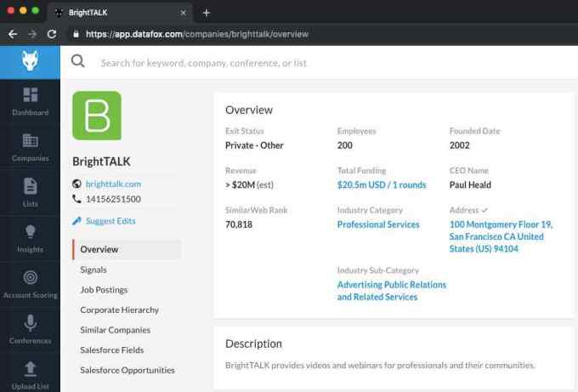Open Job Postings section
The image size is (578, 392).
click(x=104, y=290)
